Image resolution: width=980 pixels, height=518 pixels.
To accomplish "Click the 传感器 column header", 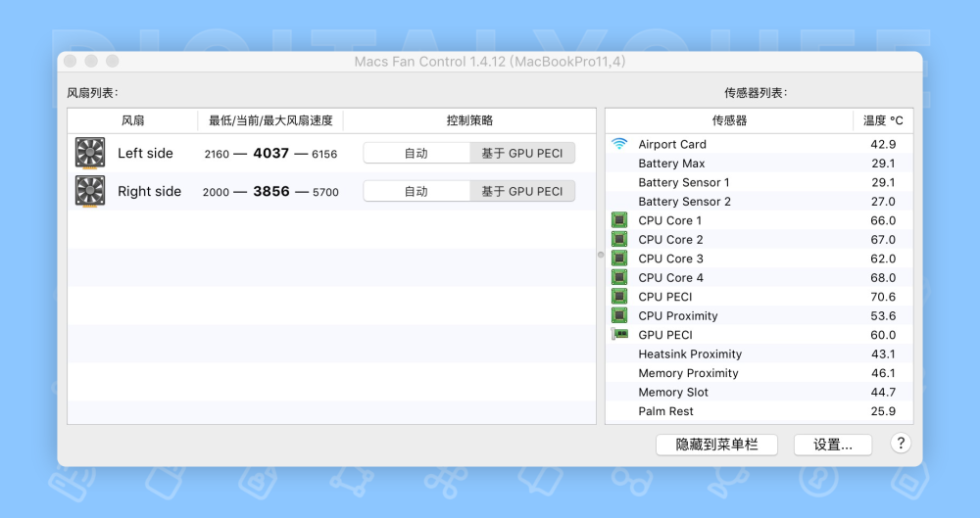I will click(x=729, y=120).
